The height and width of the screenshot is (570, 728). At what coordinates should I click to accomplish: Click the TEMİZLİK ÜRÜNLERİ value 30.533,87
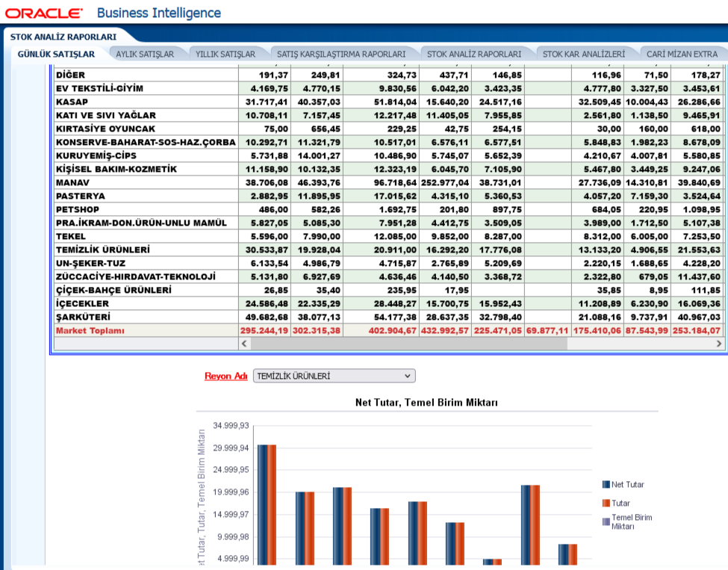point(267,250)
